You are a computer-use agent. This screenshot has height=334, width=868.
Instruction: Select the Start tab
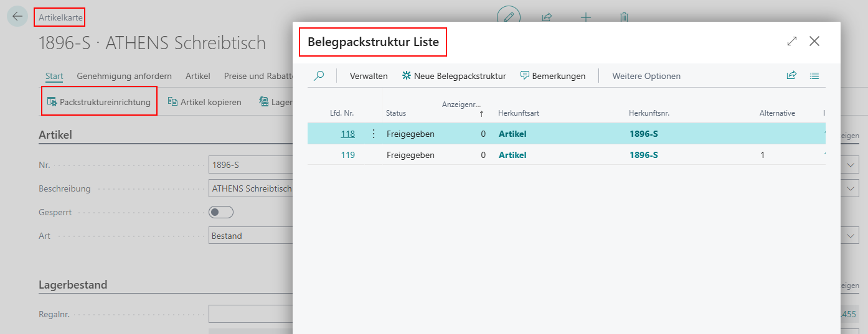click(54, 76)
